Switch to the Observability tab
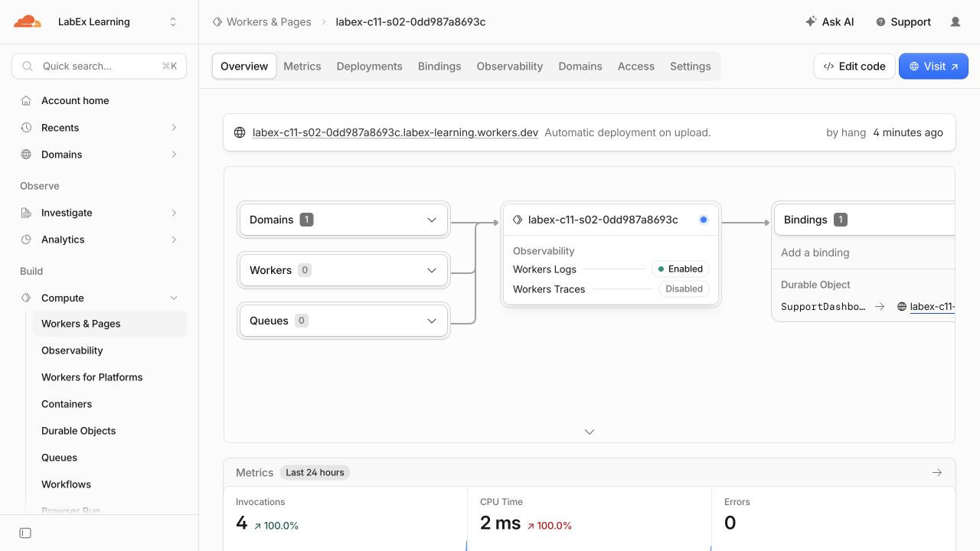 [510, 66]
